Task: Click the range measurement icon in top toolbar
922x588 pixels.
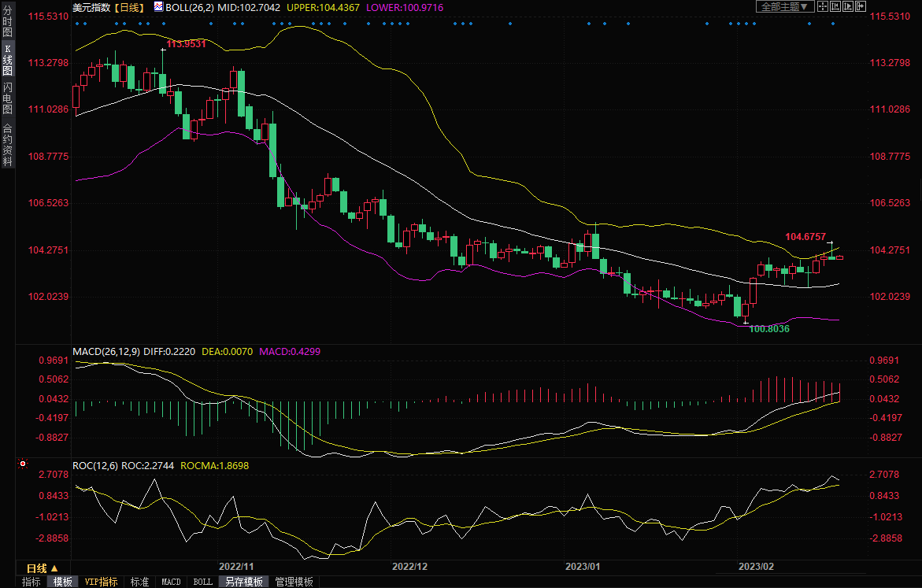Action: pyautogui.click(x=835, y=6)
